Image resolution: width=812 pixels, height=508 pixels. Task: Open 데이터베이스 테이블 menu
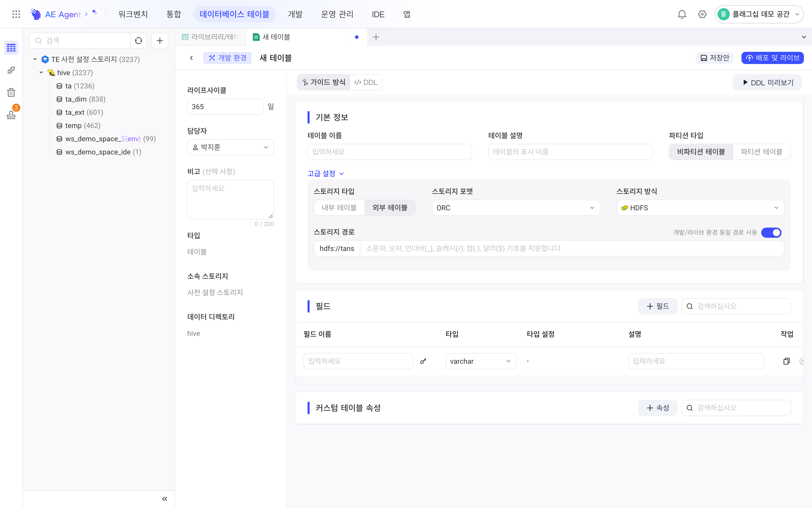[x=234, y=14]
